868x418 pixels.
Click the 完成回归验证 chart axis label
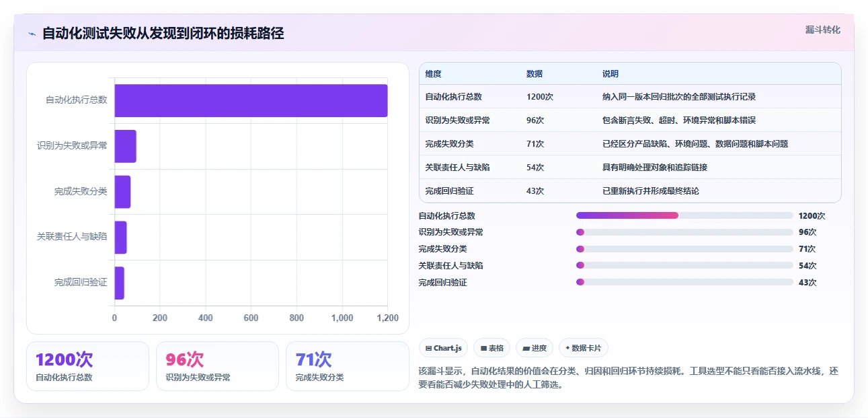pyautogui.click(x=81, y=283)
